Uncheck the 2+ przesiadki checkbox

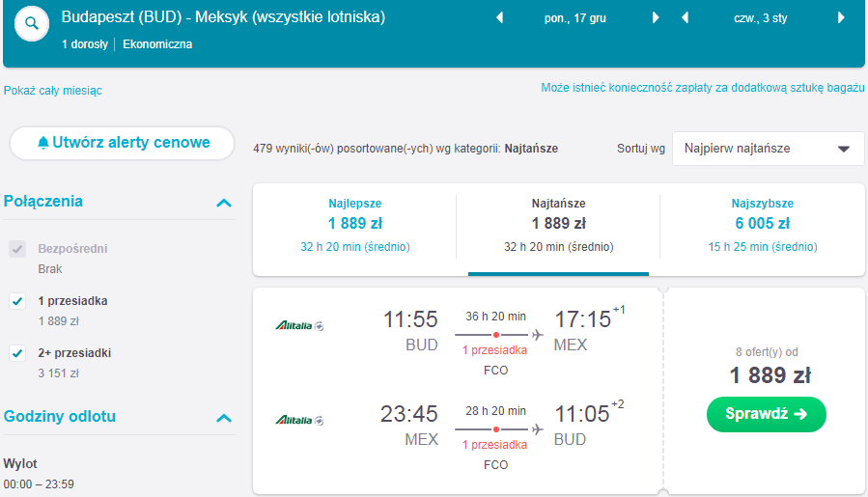[x=17, y=353]
